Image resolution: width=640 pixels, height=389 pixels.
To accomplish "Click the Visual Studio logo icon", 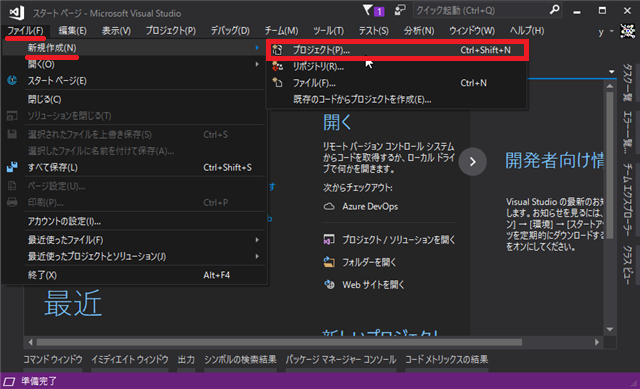I will [x=17, y=12].
